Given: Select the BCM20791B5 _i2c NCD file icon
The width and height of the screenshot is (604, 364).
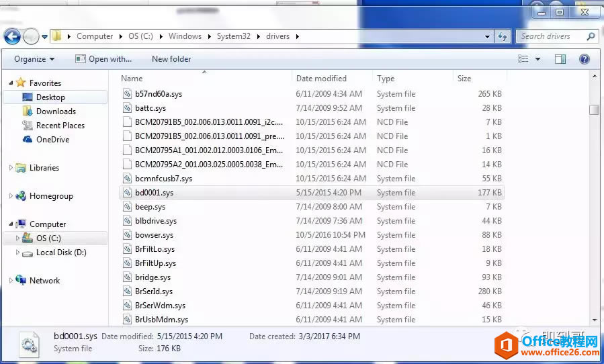Looking at the screenshot, I should point(128,122).
